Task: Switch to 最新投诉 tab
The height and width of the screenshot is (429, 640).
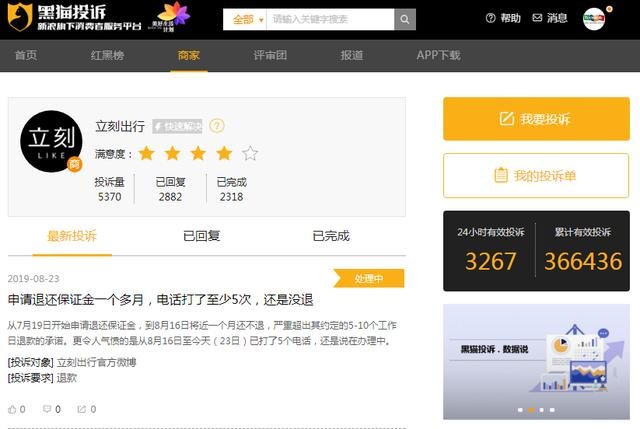Action: [x=72, y=236]
